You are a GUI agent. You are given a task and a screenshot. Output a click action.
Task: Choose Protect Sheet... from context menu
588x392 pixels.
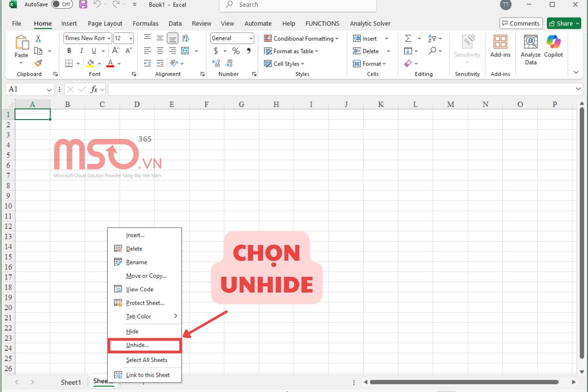pos(145,303)
